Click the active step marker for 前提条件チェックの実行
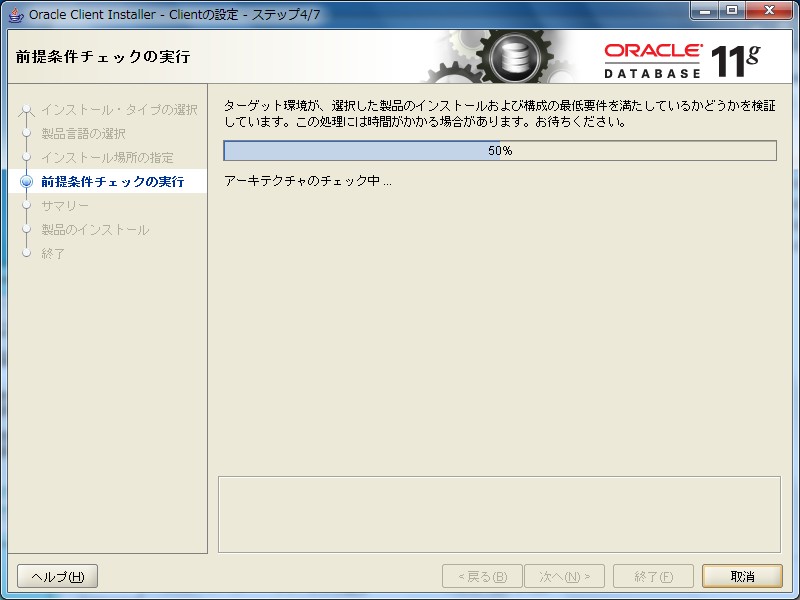The image size is (800, 600). [27, 182]
